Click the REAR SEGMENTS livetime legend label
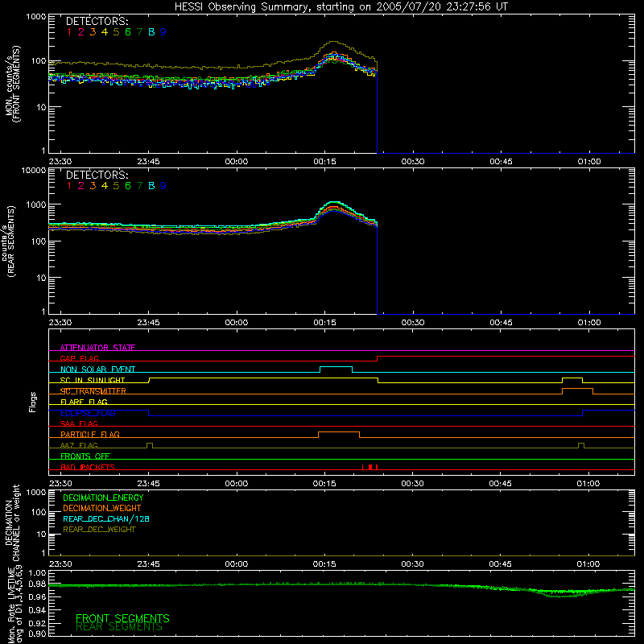 click(119, 627)
